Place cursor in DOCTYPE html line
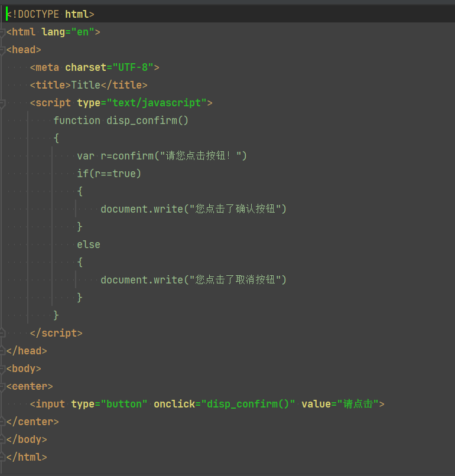Image resolution: width=455 pixels, height=476 pixels. tap(50, 14)
